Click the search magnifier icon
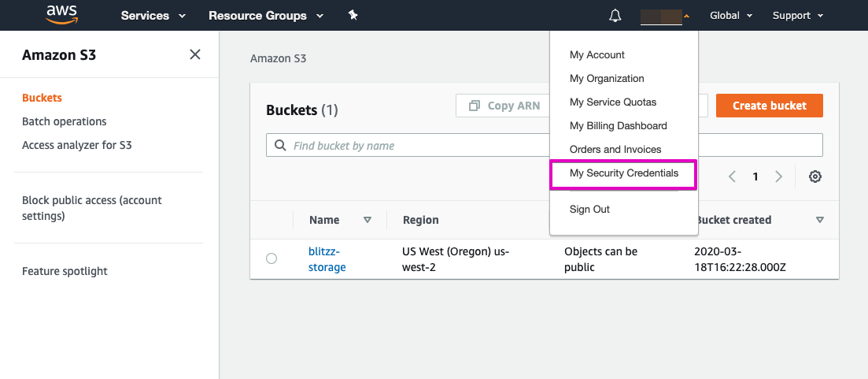The height and width of the screenshot is (379, 868). [x=280, y=146]
